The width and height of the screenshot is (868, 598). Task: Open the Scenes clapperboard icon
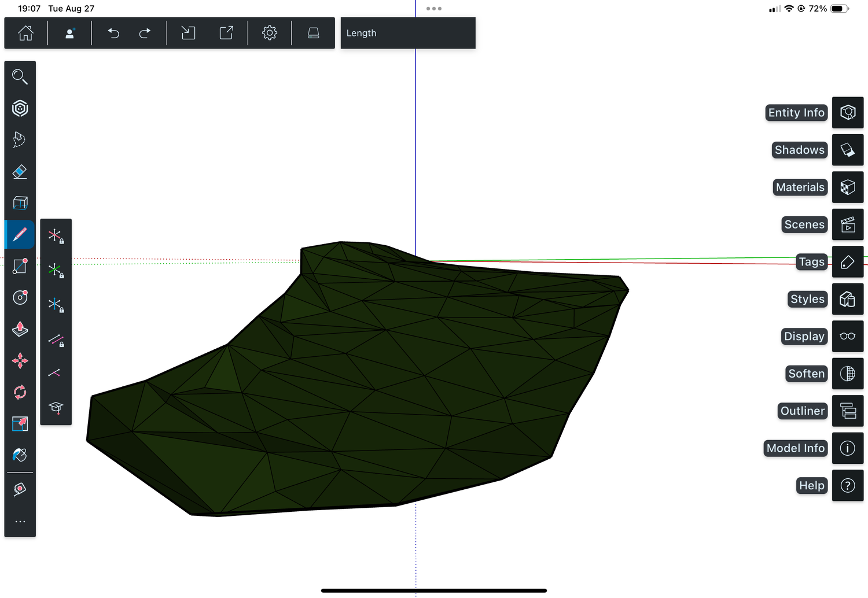848,224
